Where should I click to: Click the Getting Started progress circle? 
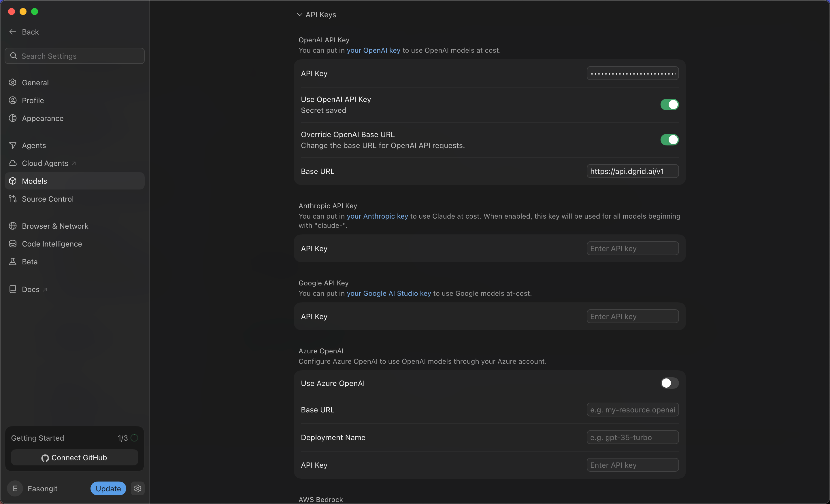point(134,438)
